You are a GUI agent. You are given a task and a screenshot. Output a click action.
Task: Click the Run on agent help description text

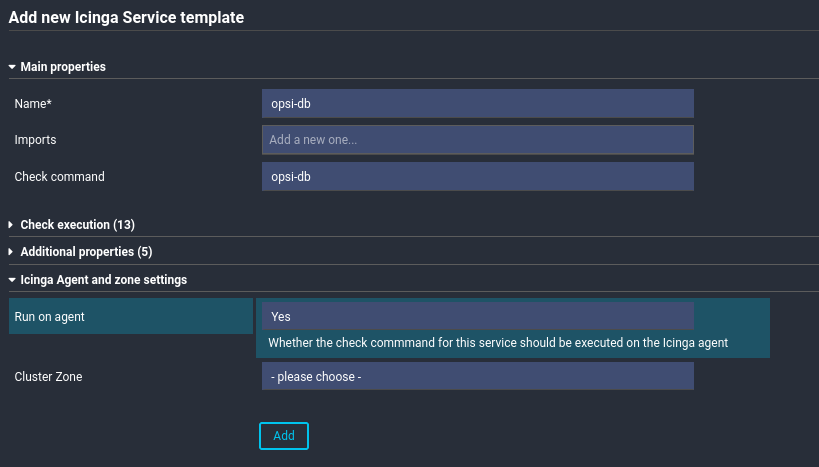click(498, 343)
